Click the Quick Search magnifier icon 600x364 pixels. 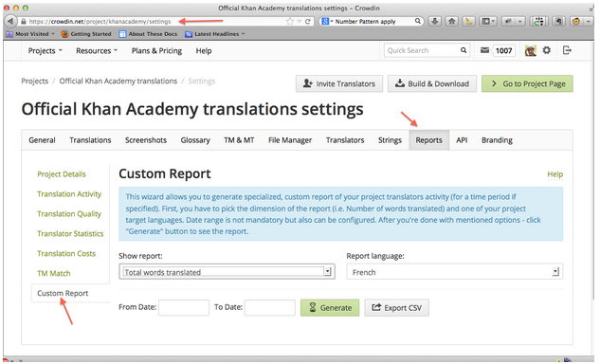click(x=464, y=50)
